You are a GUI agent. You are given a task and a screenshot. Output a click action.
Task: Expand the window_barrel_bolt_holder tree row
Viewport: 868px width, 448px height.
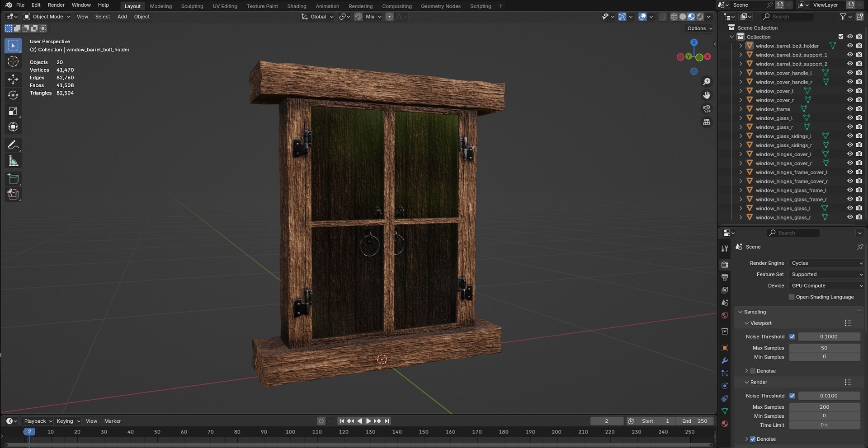741,46
